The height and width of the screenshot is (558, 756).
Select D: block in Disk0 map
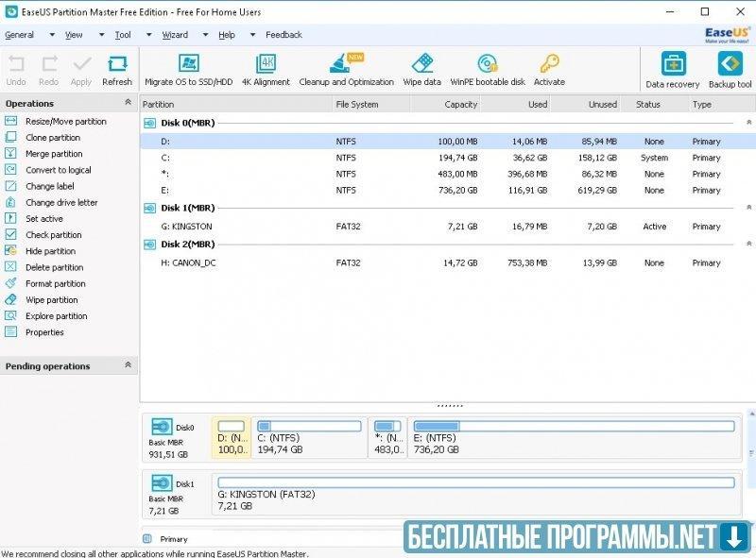point(232,437)
